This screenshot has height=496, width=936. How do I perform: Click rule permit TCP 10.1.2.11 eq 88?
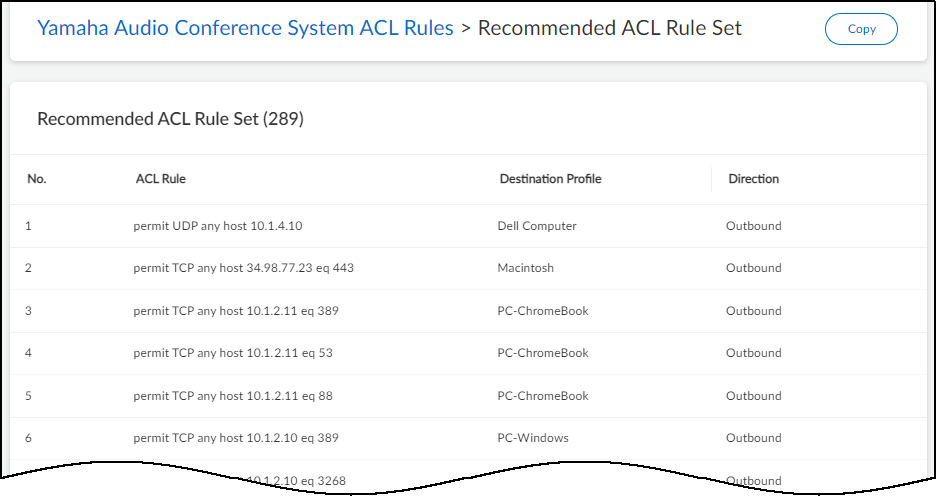233,396
